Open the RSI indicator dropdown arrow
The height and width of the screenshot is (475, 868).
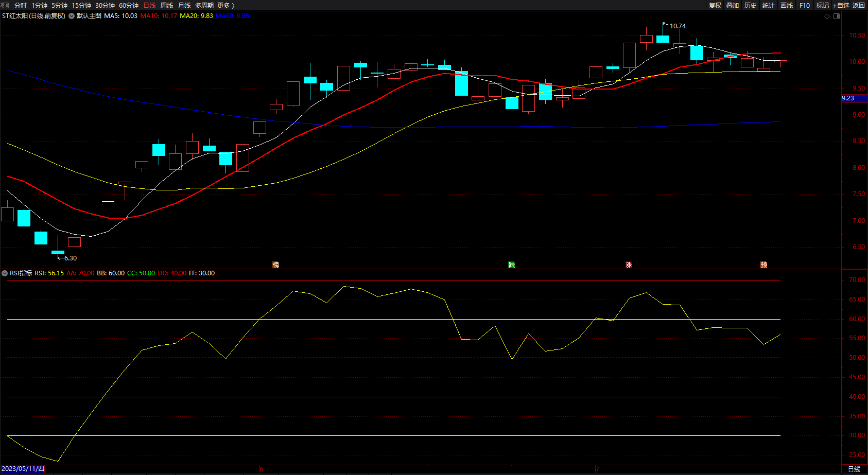tap(5, 273)
